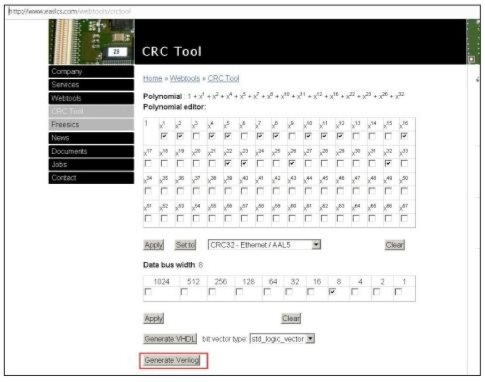Open the std_logic_vector bit vector type dropdown

pos(282,339)
